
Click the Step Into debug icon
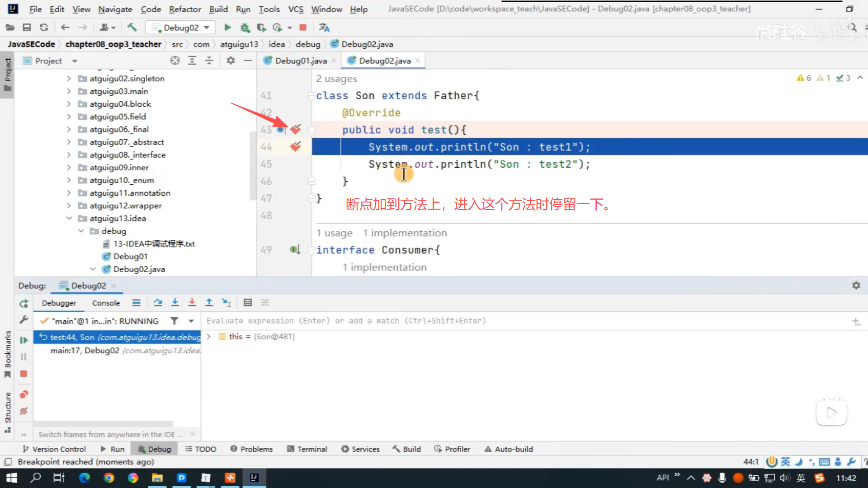pos(175,303)
